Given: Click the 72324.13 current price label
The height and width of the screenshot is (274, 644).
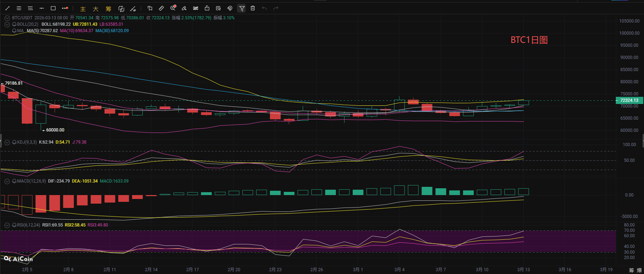Looking at the screenshot, I should point(629,100).
